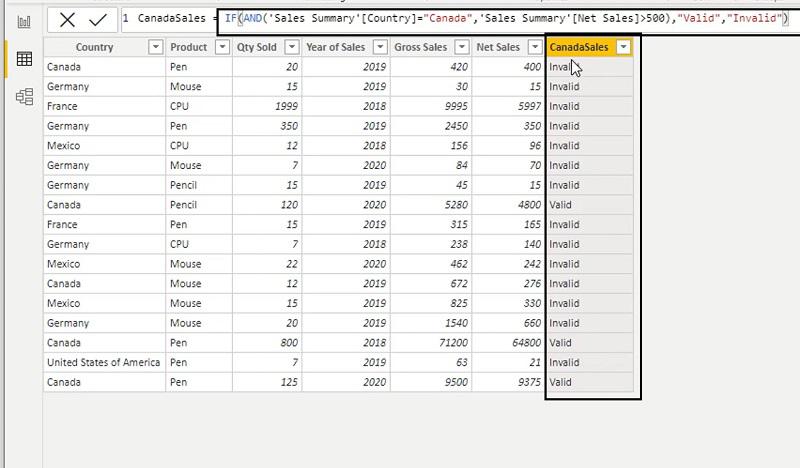Click the Net Sales value 5997

pyautogui.click(x=529, y=106)
